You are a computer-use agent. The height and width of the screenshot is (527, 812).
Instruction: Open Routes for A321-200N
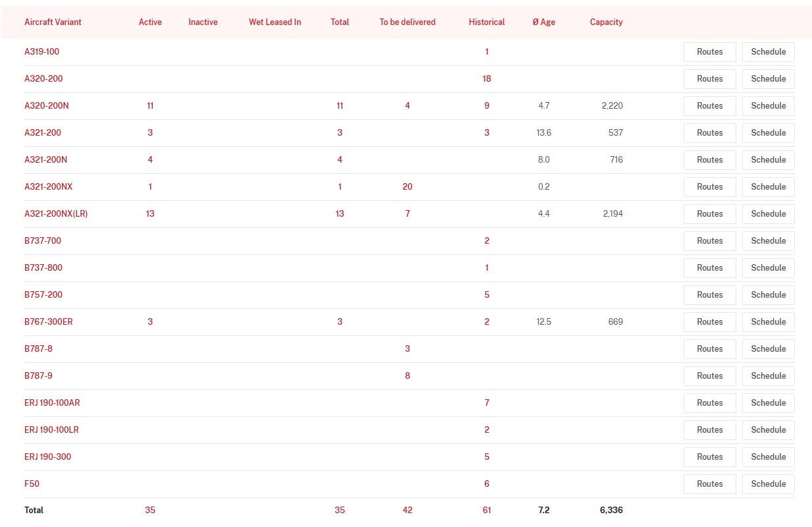[x=710, y=160]
